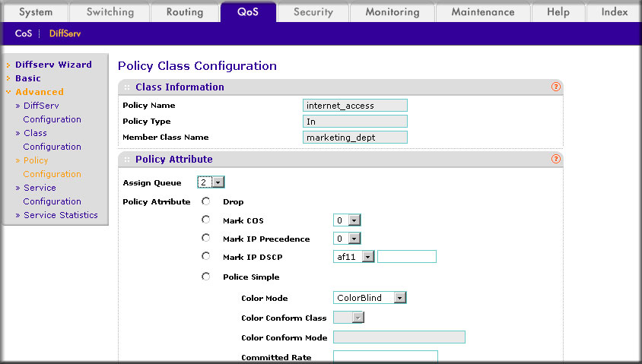Click the IP DSCP value text field
This screenshot has height=364, width=642.
point(406,256)
